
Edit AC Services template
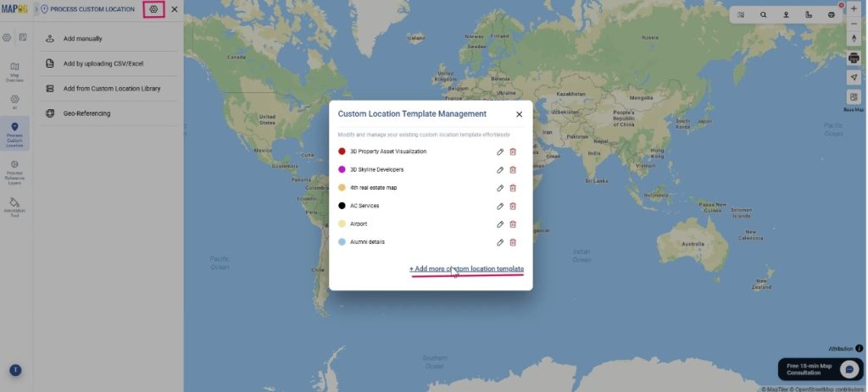click(x=500, y=207)
